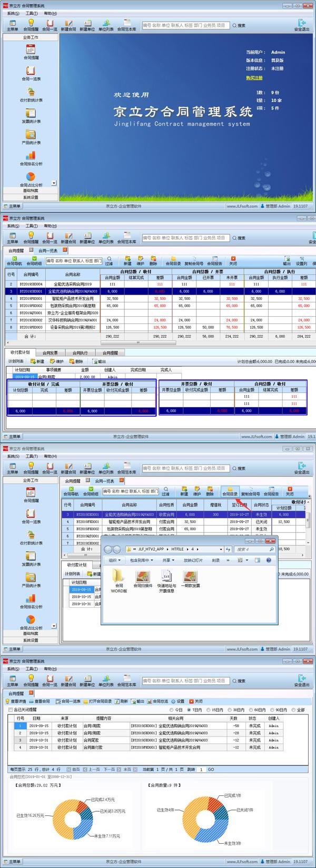Open 发票统计表 sidebar icon in welcome-screen window
Screen dimensions: 316x868
click(x=31, y=115)
